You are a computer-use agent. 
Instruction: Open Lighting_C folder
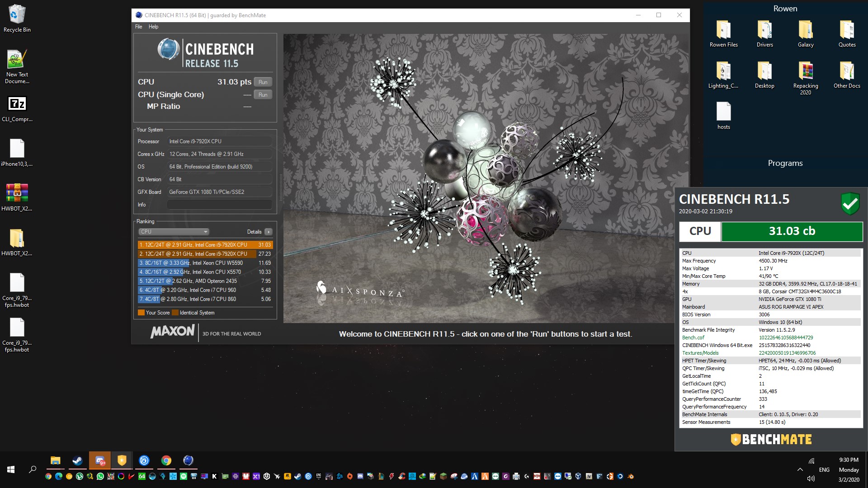pos(723,75)
